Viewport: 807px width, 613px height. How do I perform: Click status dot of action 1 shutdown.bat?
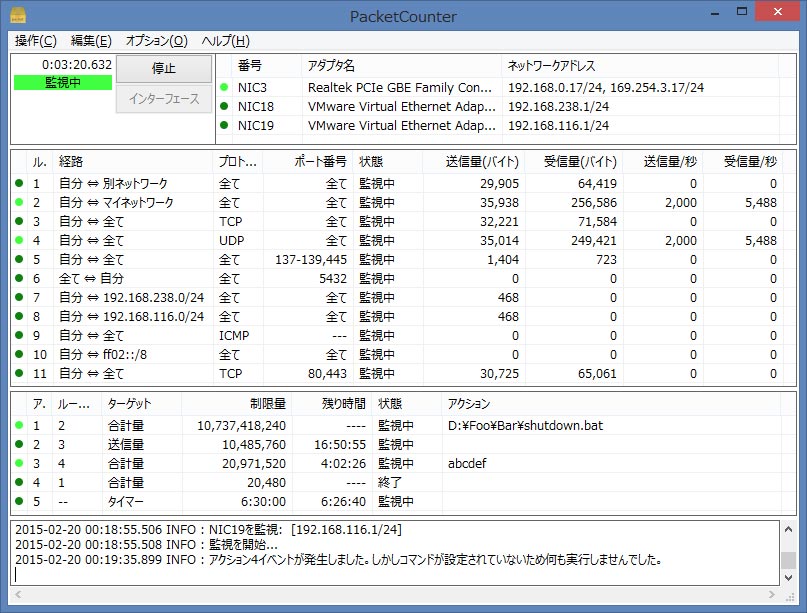click(19, 425)
